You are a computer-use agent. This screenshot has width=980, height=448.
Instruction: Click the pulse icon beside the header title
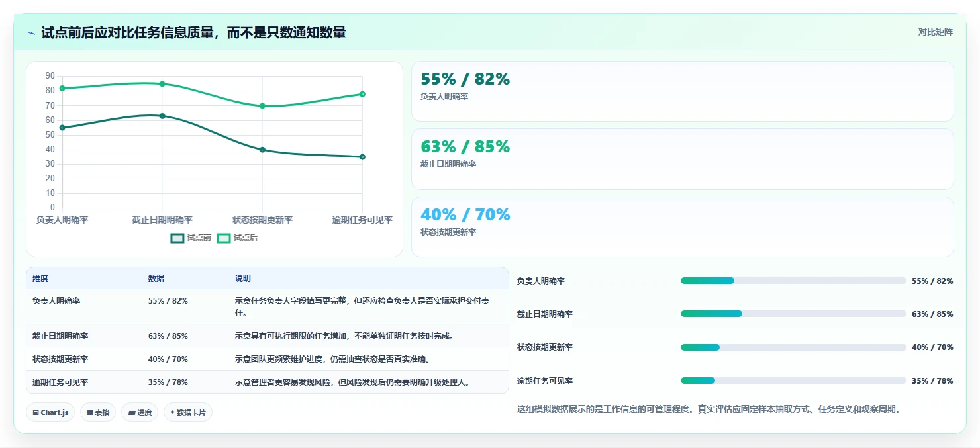[x=32, y=33]
